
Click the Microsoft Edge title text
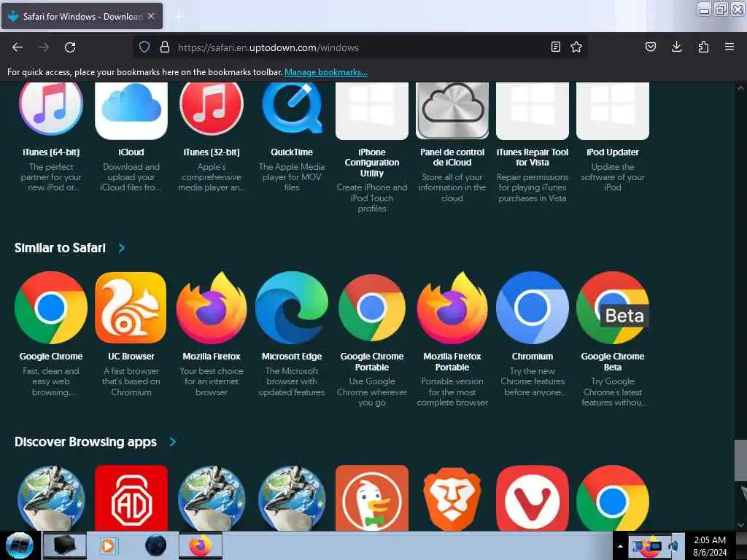292,357
